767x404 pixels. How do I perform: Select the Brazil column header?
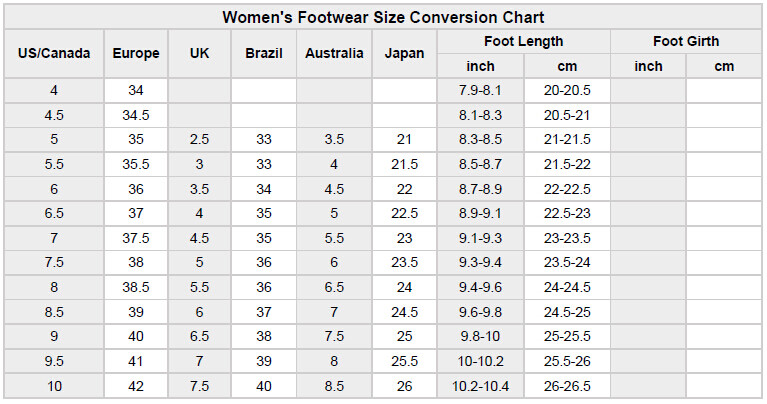tap(264, 54)
